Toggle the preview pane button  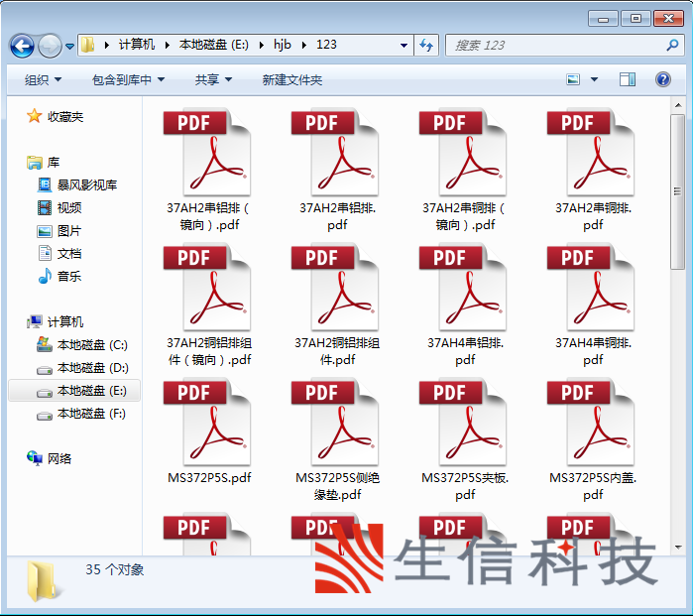pos(628,79)
